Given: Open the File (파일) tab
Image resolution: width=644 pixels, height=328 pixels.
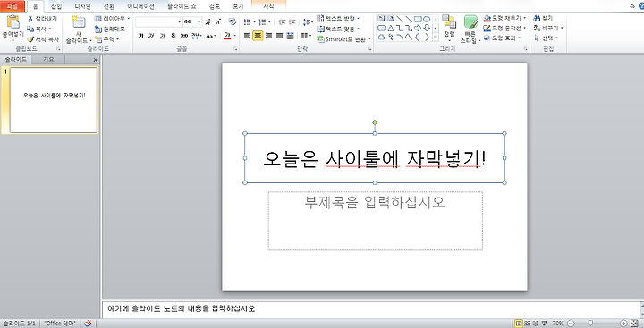Looking at the screenshot, I should [13, 6].
